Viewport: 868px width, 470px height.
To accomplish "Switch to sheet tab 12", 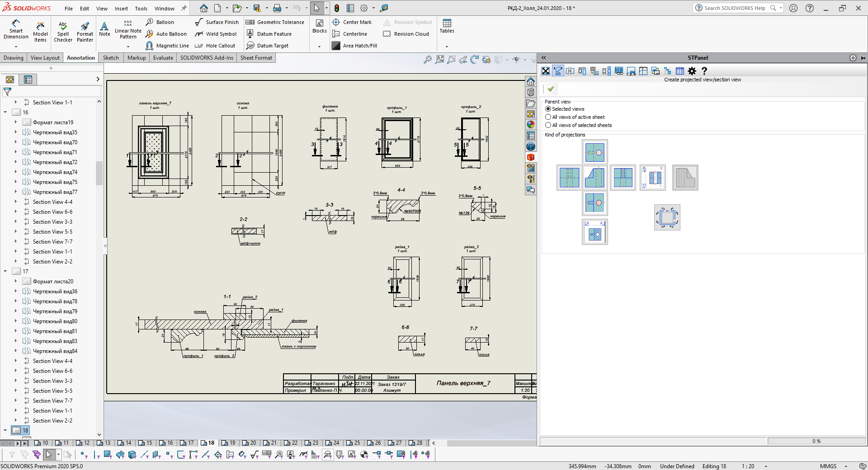I will [83, 443].
